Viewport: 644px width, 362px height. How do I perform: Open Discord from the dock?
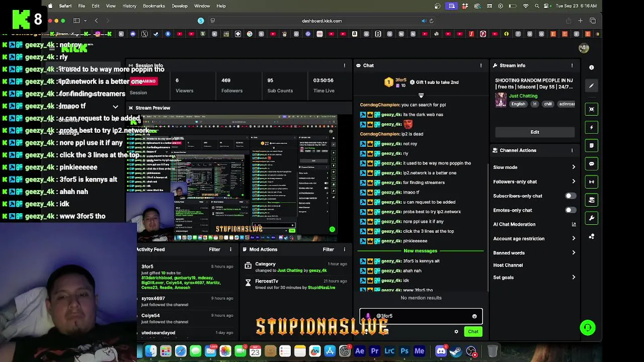[441, 351]
